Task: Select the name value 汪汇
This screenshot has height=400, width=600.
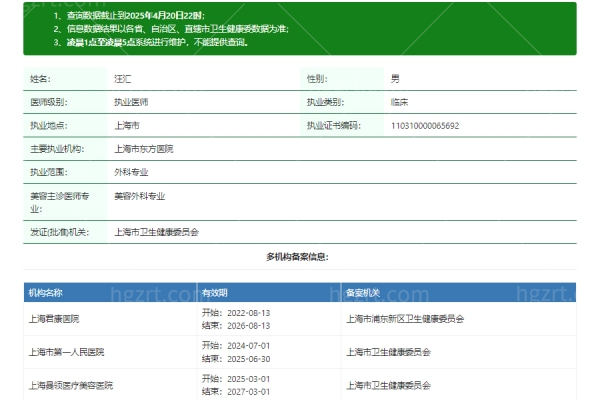Action: (122, 79)
